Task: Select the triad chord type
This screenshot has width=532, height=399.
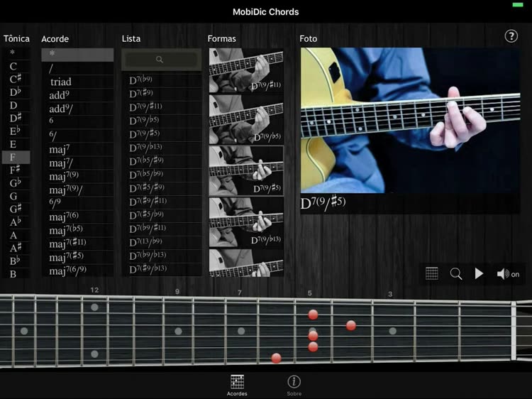Action: [x=77, y=82]
